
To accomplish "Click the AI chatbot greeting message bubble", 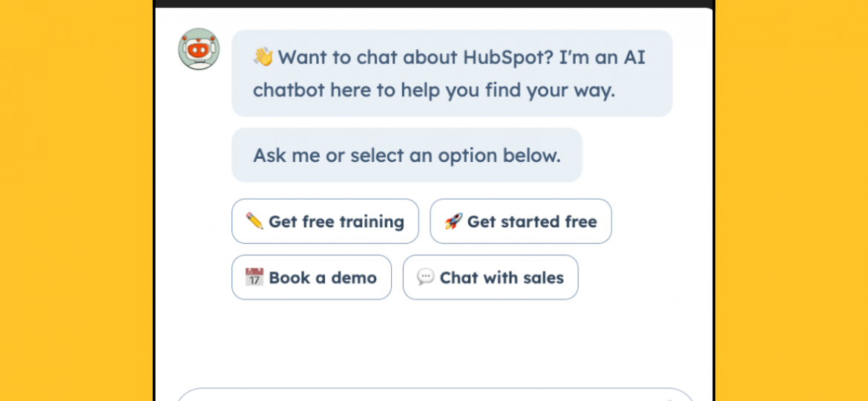I will [x=452, y=74].
